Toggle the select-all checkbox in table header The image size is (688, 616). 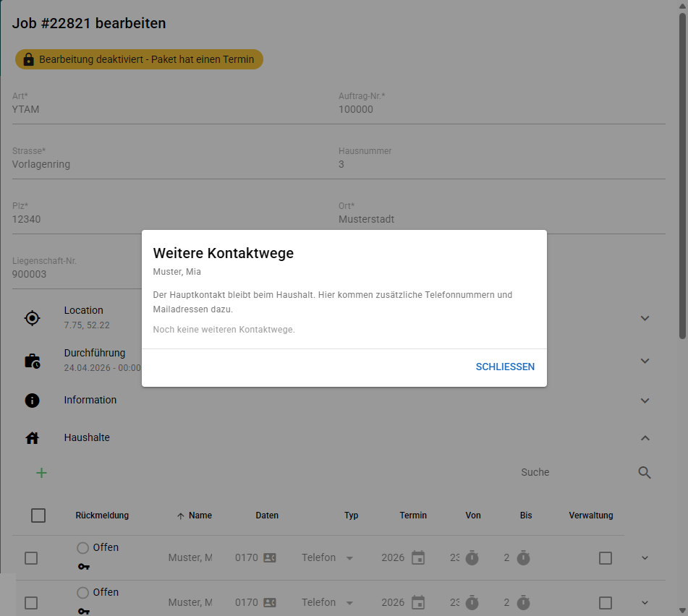38,516
